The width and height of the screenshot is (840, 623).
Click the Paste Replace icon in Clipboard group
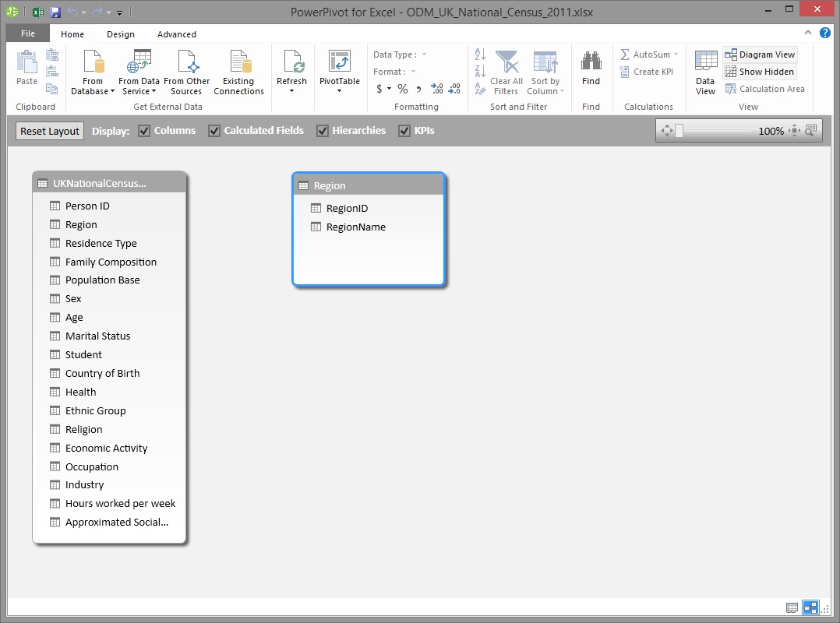pyautogui.click(x=52, y=72)
